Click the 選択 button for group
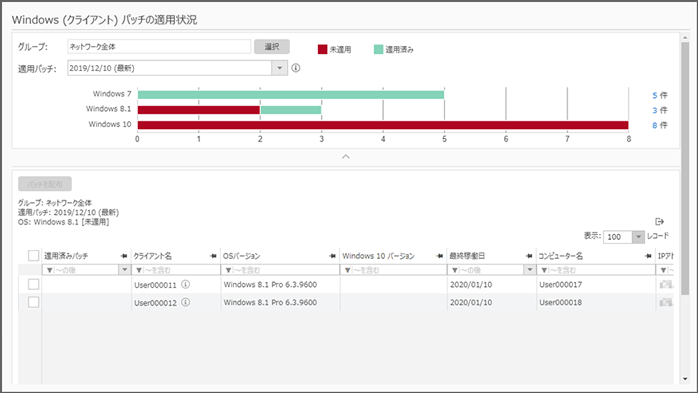This screenshot has height=393, width=698. point(272,47)
